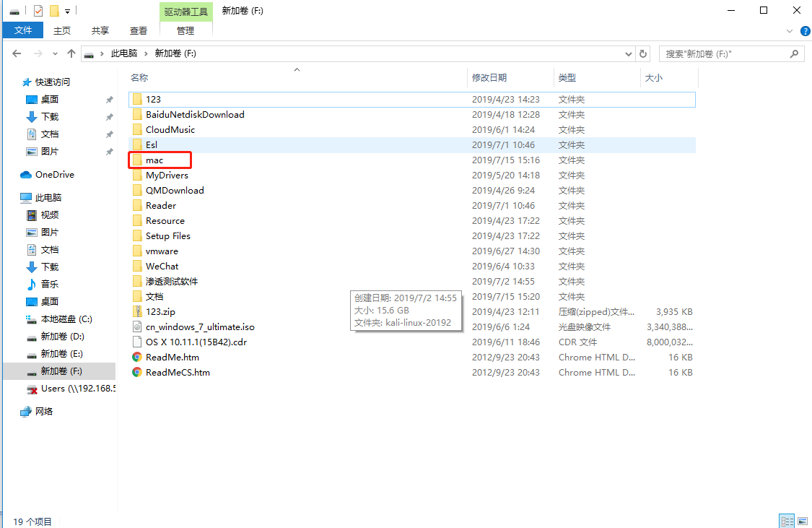Sort by the 类型 column header
The height and width of the screenshot is (528, 812).
(567, 78)
